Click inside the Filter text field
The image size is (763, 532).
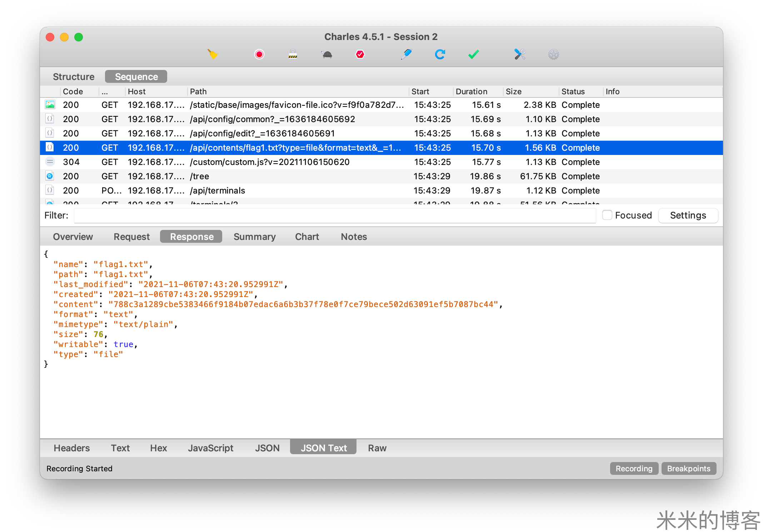point(335,215)
